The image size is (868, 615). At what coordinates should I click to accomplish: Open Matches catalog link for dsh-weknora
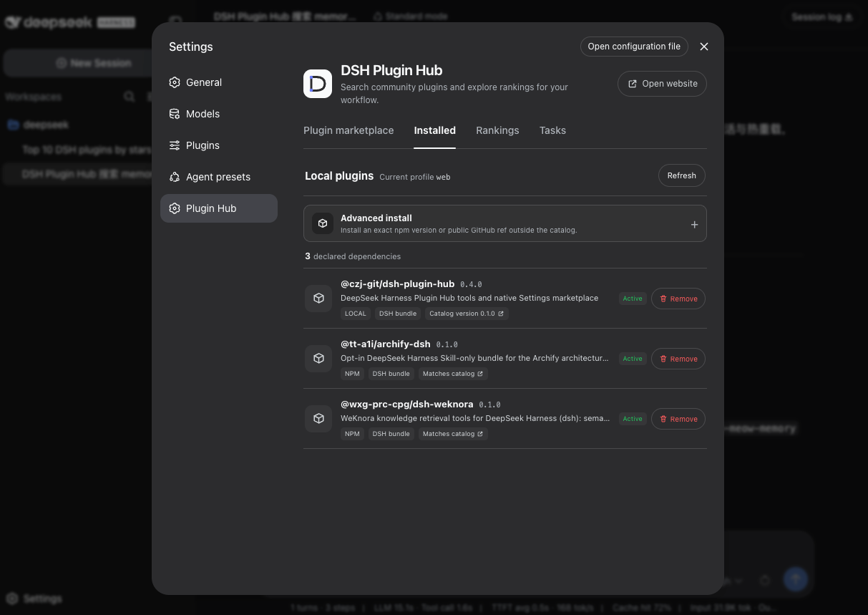coord(453,434)
